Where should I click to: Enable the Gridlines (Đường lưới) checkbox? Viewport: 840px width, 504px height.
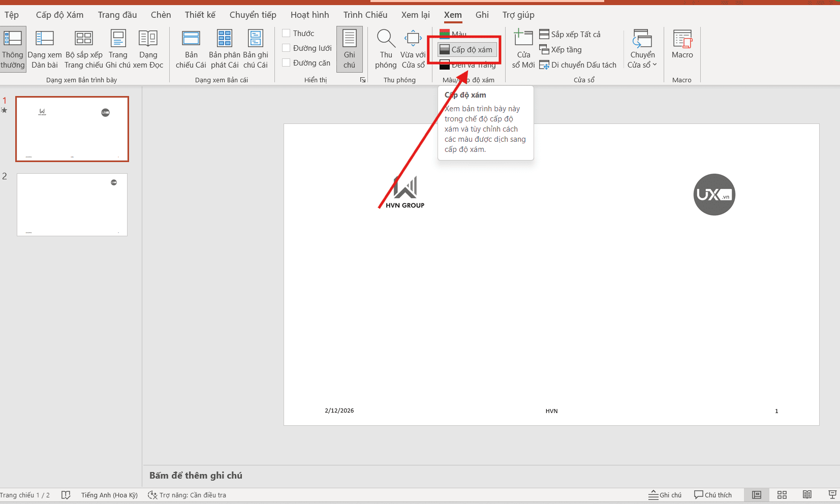coord(287,48)
